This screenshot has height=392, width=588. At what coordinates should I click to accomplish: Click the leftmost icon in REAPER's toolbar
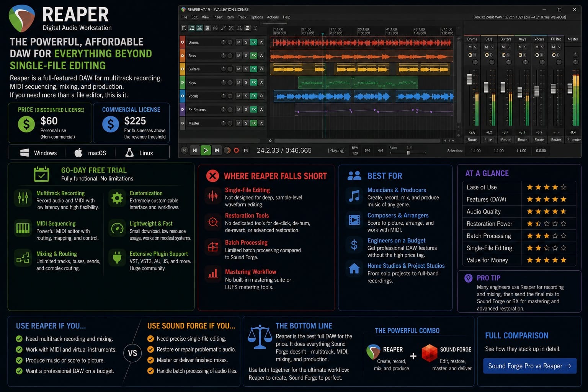click(x=184, y=28)
